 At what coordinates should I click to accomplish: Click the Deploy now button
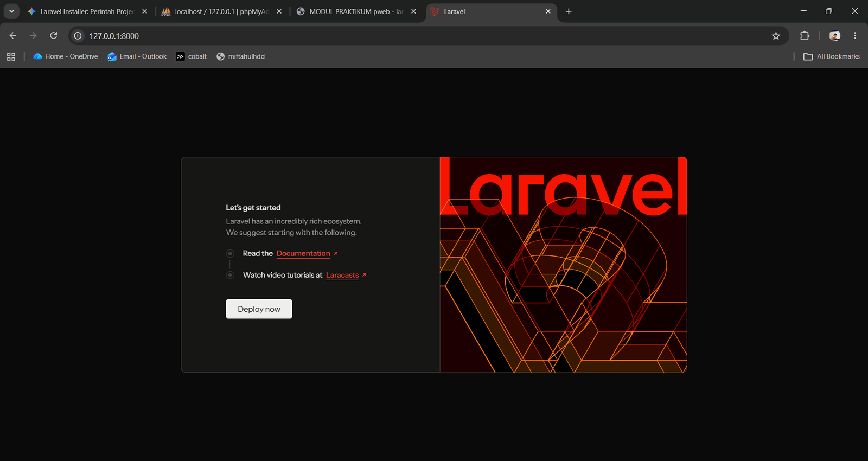(259, 309)
